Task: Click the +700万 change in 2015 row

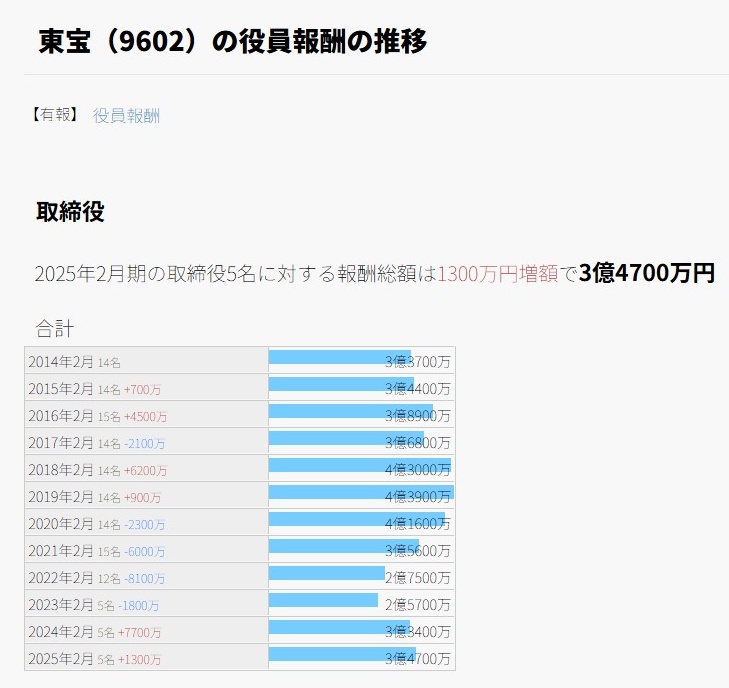Action: tap(142, 390)
